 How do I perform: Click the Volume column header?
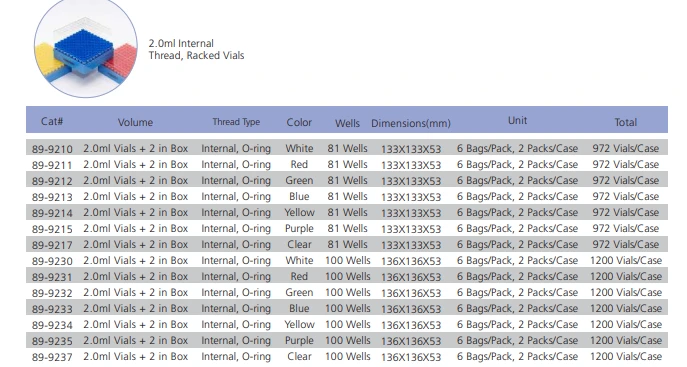point(135,122)
